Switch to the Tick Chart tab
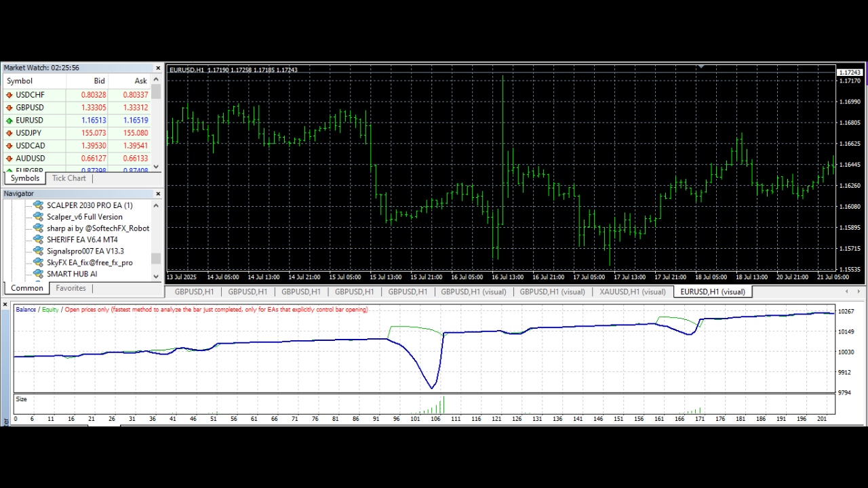 pyautogui.click(x=68, y=178)
